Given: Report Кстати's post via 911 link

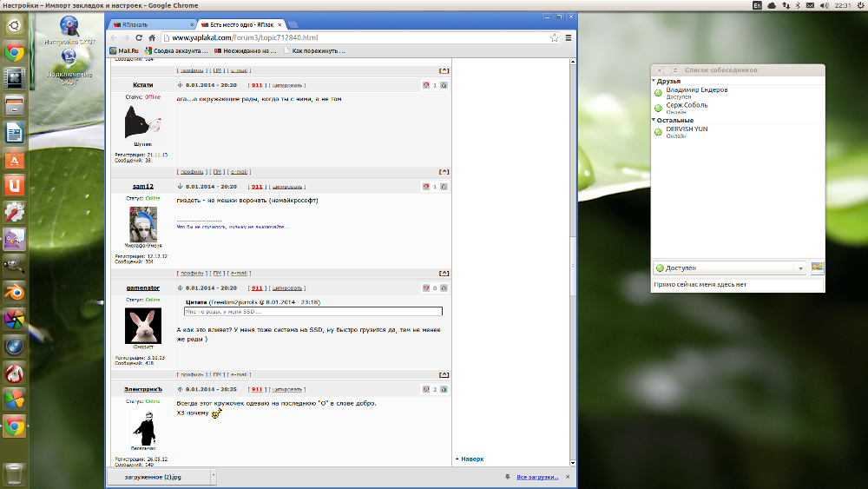Looking at the screenshot, I should tap(257, 85).
